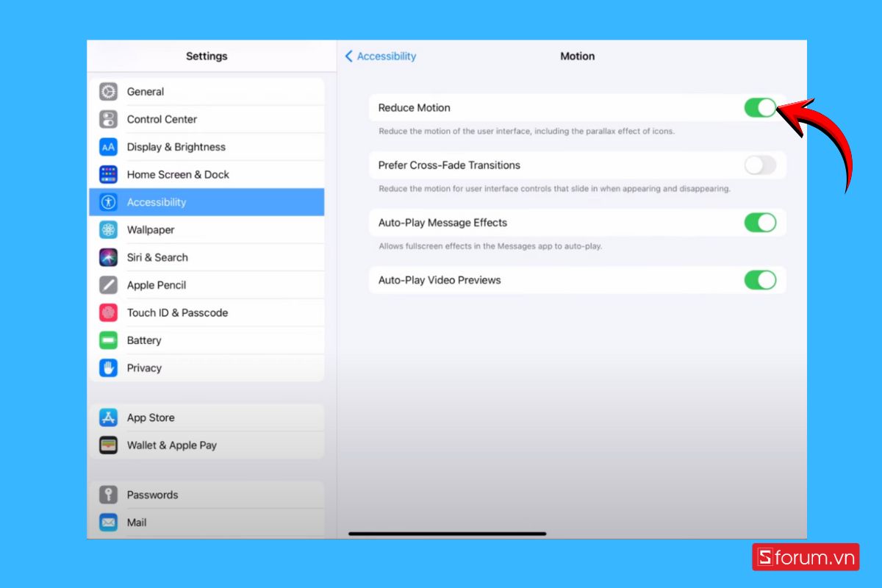Tap the General gear icon
The height and width of the screenshot is (588, 882).
pyautogui.click(x=109, y=92)
